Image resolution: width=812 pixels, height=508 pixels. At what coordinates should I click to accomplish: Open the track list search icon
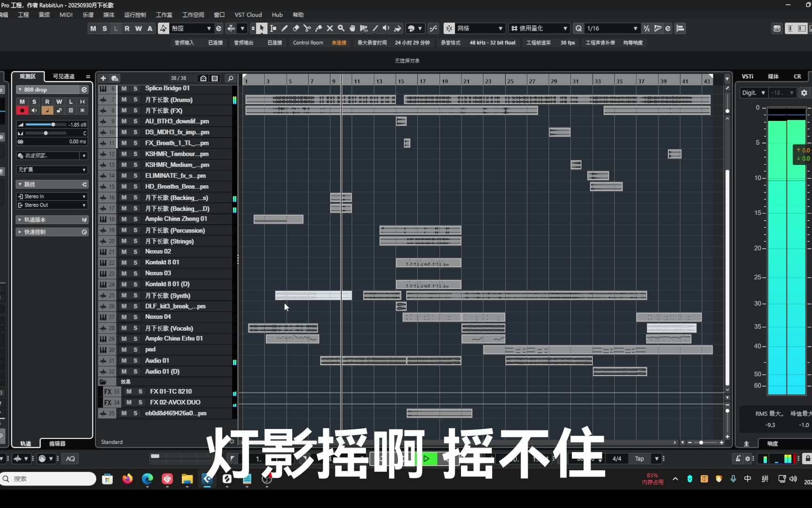(x=230, y=78)
